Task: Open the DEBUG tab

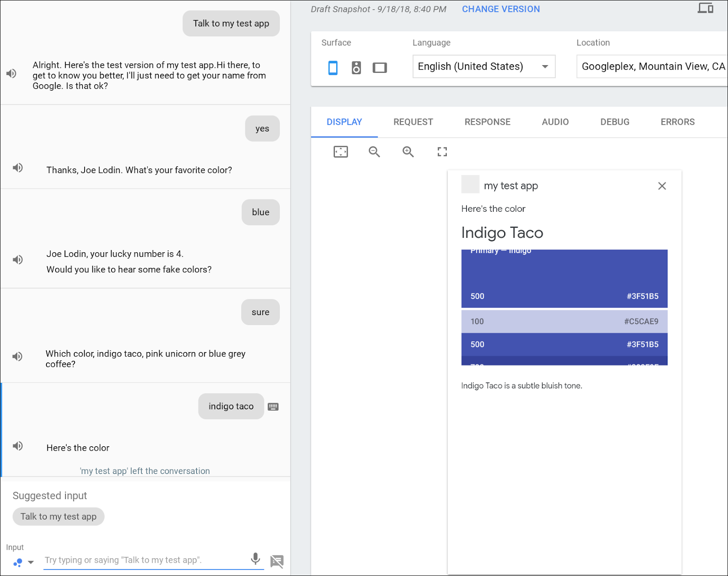Action: [614, 122]
